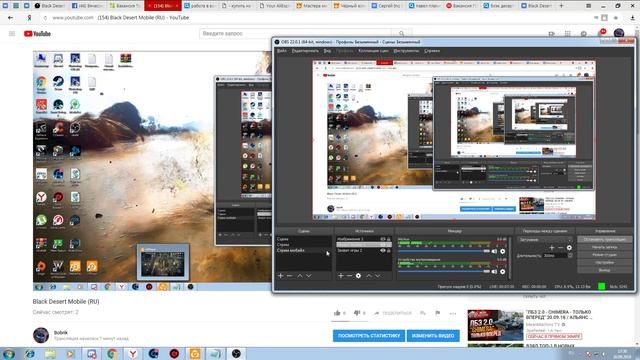Screen dimensions: 640x360
Task: Report video with flag icon
Action: pyautogui.click(x=438, y=313)
